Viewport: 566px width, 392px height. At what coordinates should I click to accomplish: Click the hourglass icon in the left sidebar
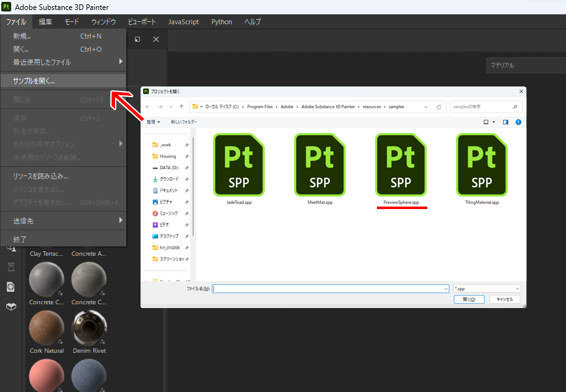pos(11,267)
